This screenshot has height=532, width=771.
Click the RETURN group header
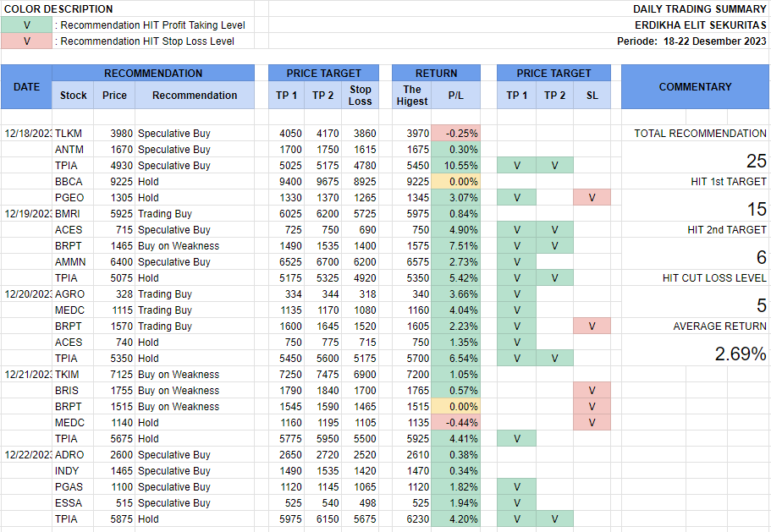pos(436,74)
